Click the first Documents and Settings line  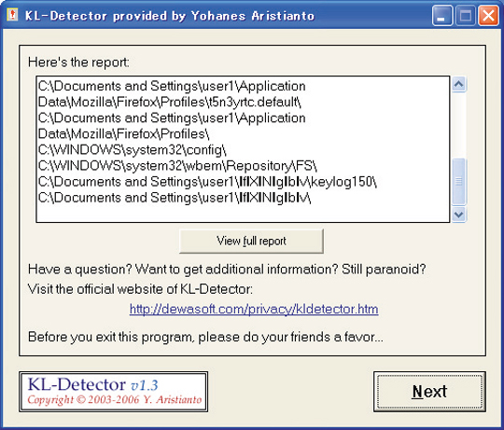pos(172,86)
